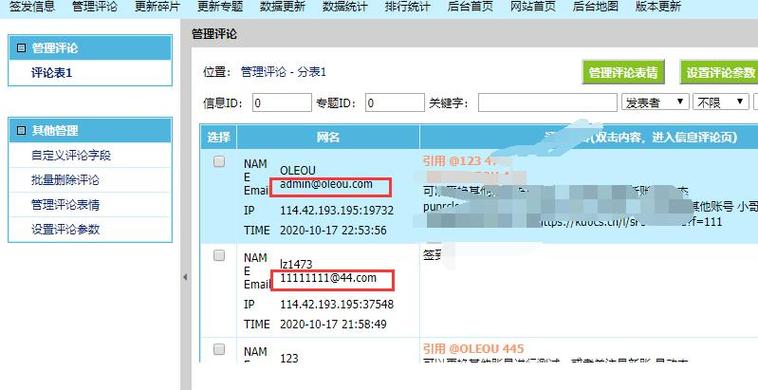Toggle the sidebar collapse arrow handle

click(x=185, y=277)
